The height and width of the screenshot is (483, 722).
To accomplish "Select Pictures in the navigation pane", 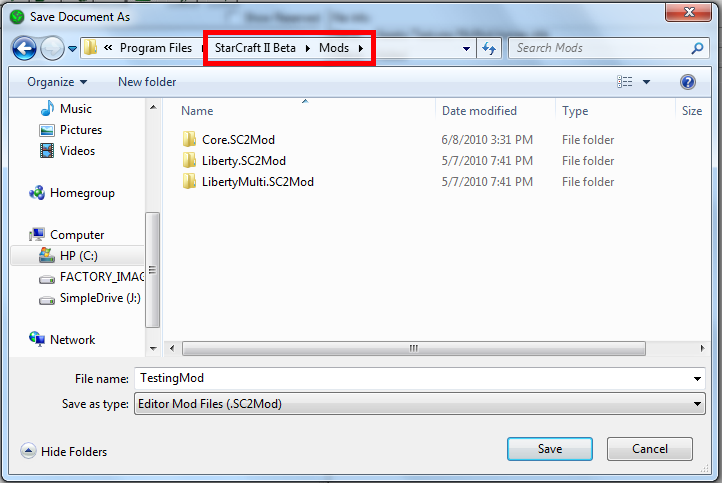I will [81, 130].
